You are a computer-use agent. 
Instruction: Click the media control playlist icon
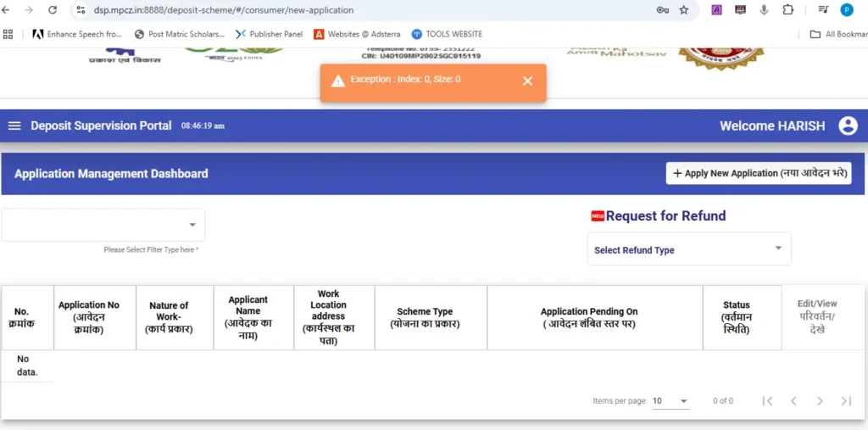pos(822,10)
